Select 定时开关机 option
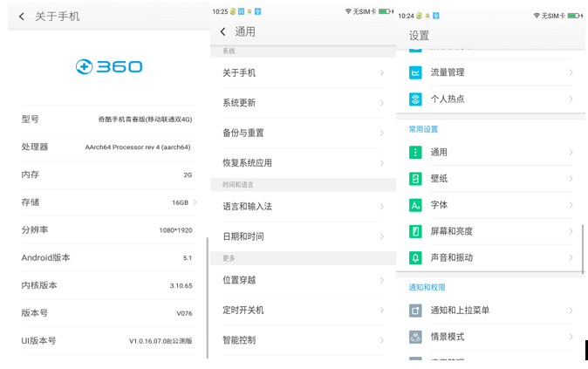 (x=303, y=311)
